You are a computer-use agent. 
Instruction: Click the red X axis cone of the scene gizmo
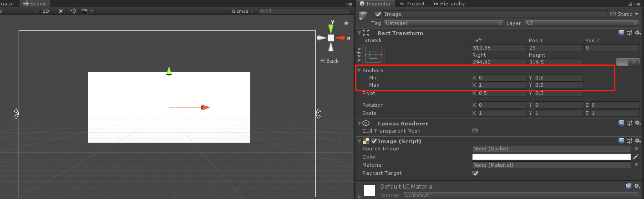(340, 38)
